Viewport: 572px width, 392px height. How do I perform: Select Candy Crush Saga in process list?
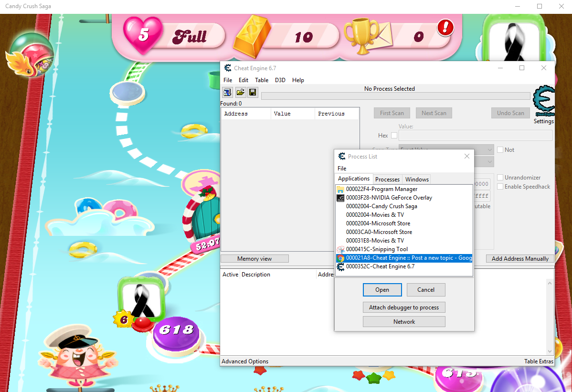tap(381, 206)
